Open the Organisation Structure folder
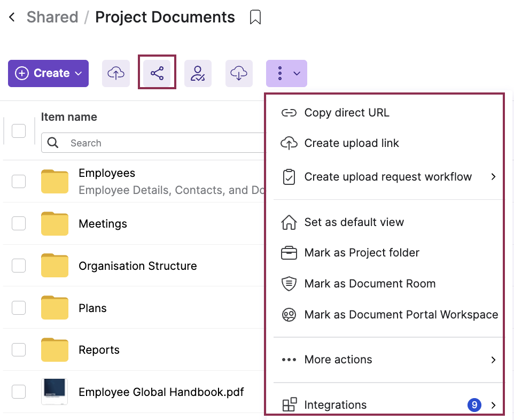 pos(137,266)
